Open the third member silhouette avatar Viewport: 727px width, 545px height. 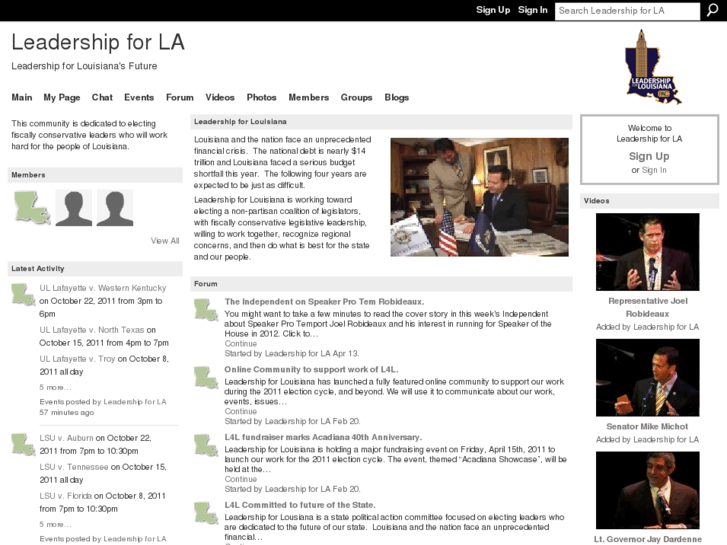click(x=115, y=208)
